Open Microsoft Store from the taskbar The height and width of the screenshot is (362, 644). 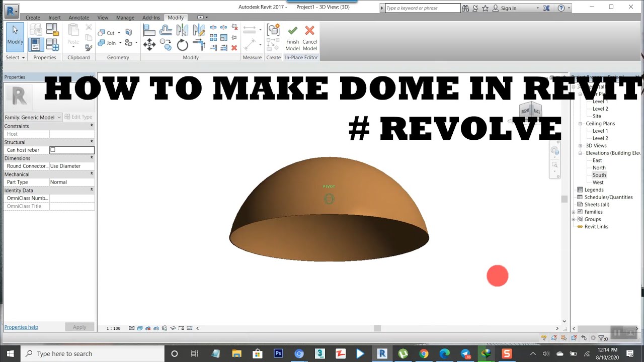coord(257,353)
